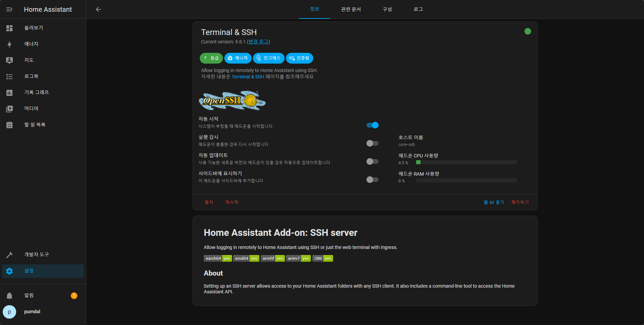644x325 pixels.
Task: Switch to the 정보 tab
Action: click(x=315, y=9)
